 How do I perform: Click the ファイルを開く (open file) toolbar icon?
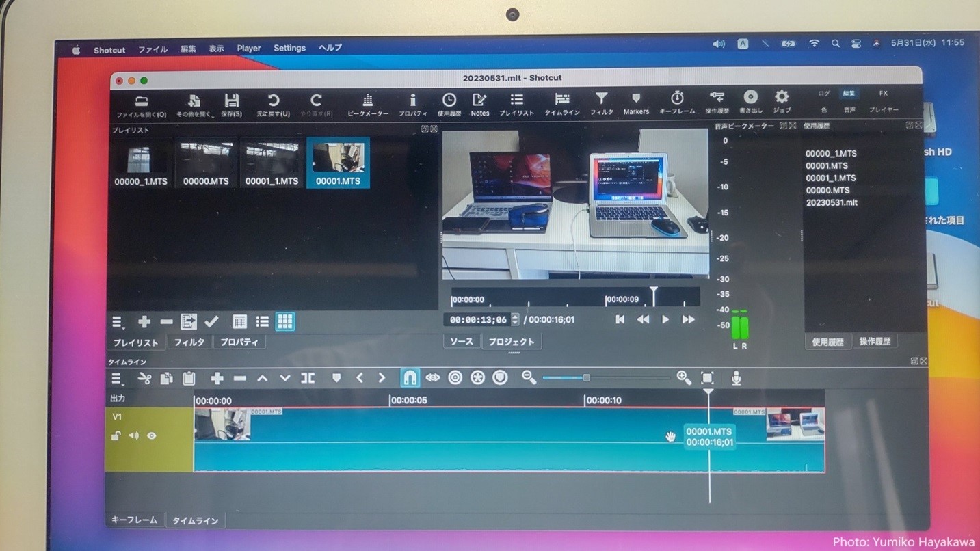tap(142, 105)
